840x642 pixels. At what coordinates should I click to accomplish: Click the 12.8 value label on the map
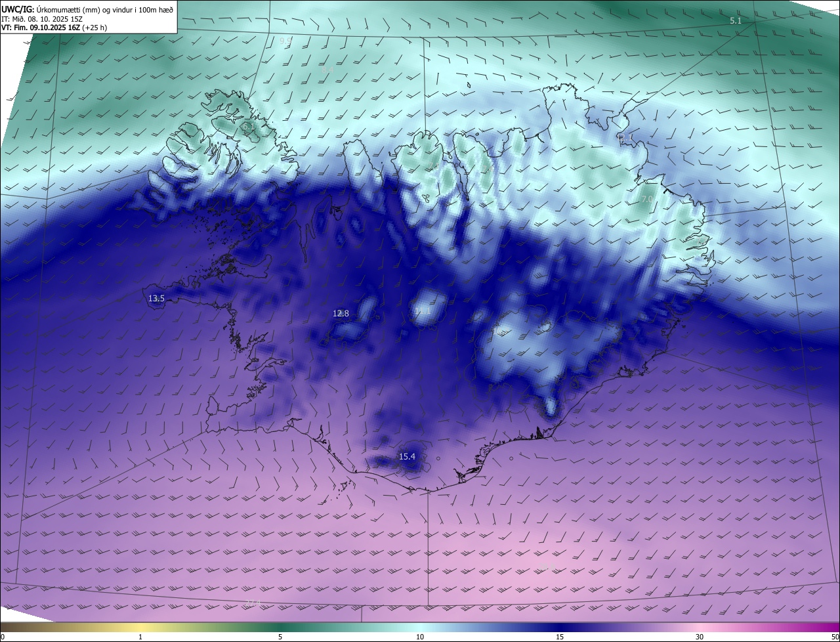(341, 313)
